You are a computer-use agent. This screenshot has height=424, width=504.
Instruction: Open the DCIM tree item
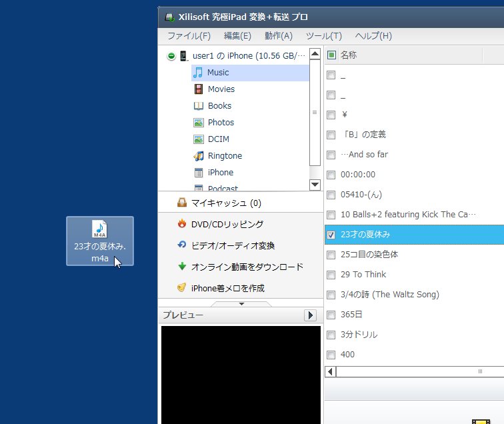coord(219,139)
